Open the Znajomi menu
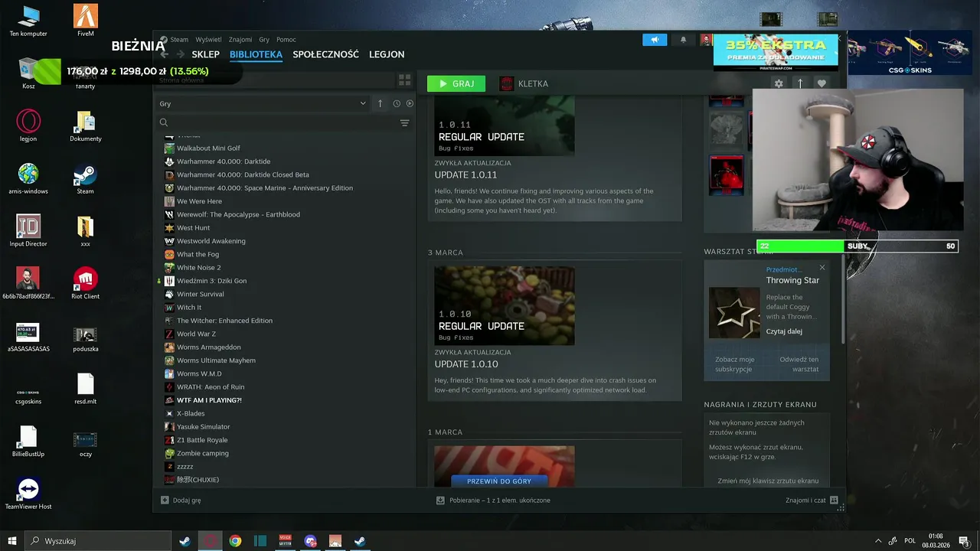Viewport: 980px width, 551px height. (x=240, y=40)
